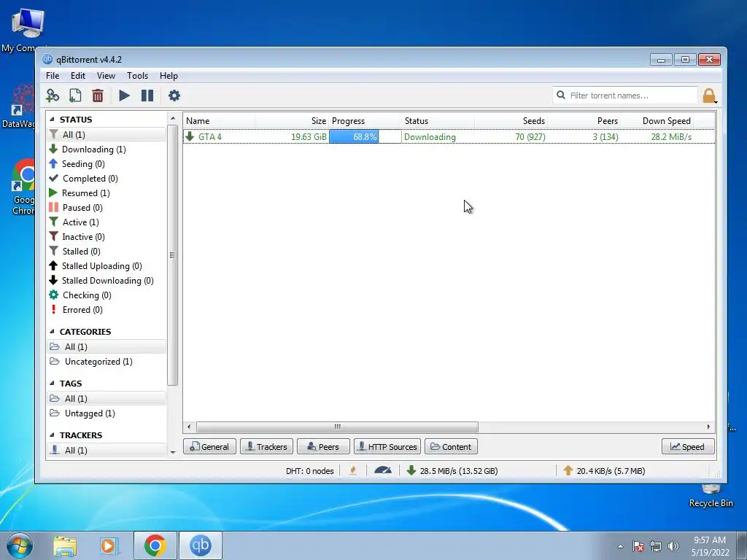
Task: Open the Edit menu
Action: pos(77,76)
